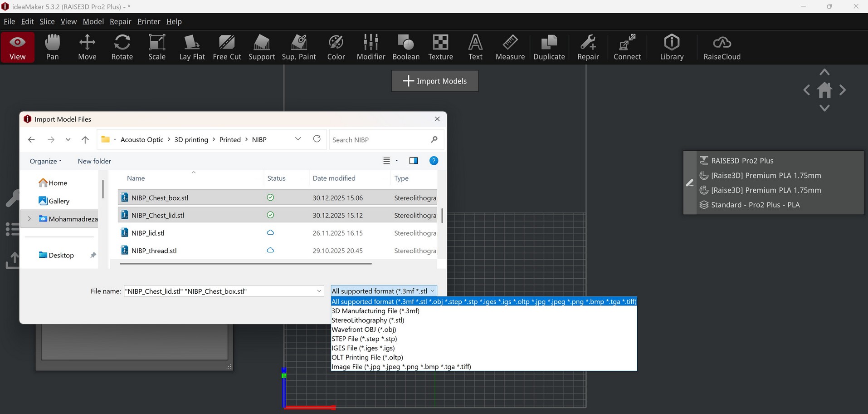
Task: Open the Printer menu
Action: click(x=149, y=21)
